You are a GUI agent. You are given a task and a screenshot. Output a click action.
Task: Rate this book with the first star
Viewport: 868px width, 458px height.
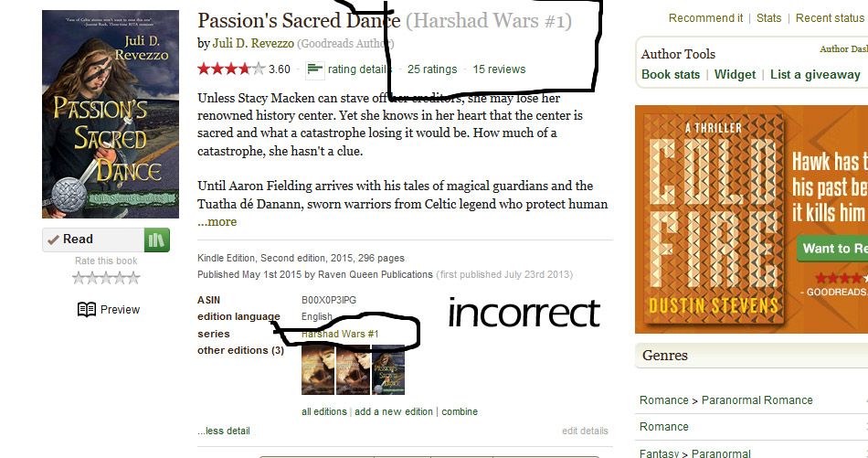point(79,278)
